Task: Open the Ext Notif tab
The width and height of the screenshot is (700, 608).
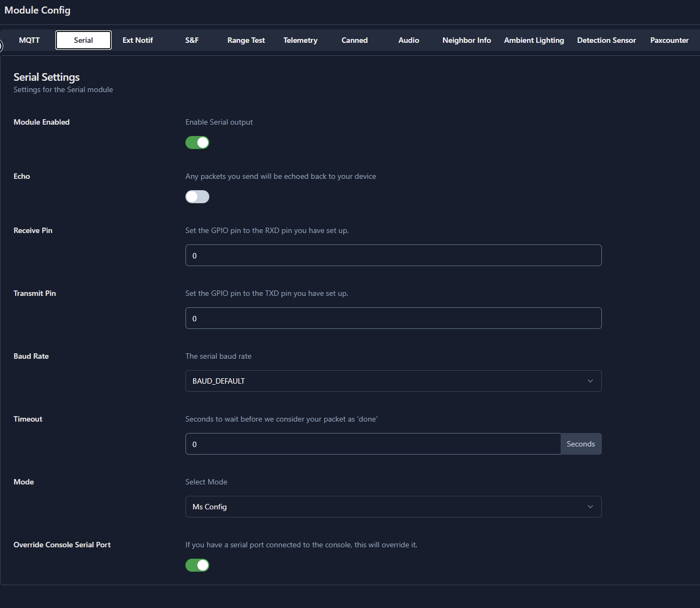Action: pyautogui.click(x=138, y=40)
